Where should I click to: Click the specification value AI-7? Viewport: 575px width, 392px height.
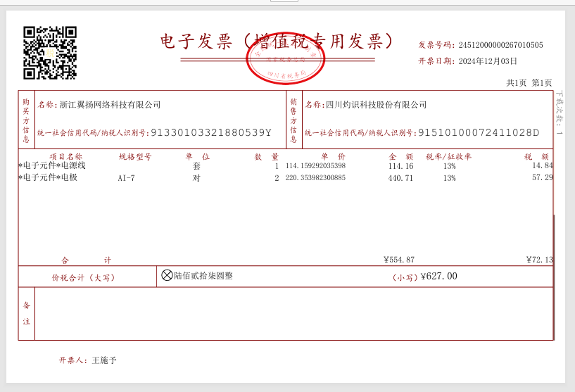pyautogui.click(x=126, y=178)
